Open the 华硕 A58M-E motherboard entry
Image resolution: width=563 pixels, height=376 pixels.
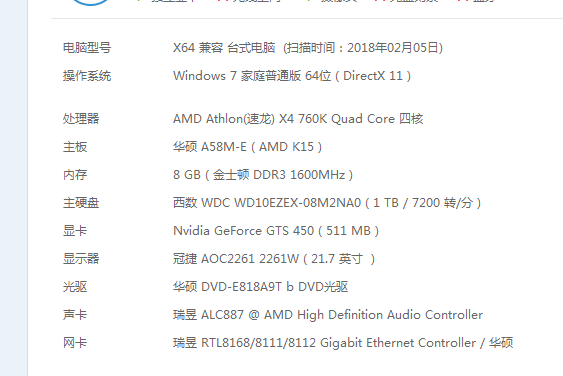247,147
